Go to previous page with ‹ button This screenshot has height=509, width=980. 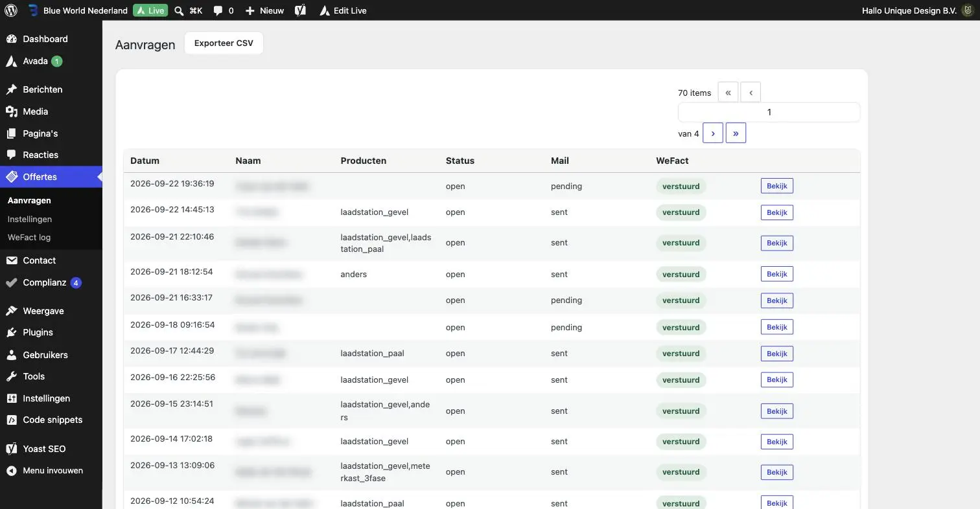[x=751, y=93]
